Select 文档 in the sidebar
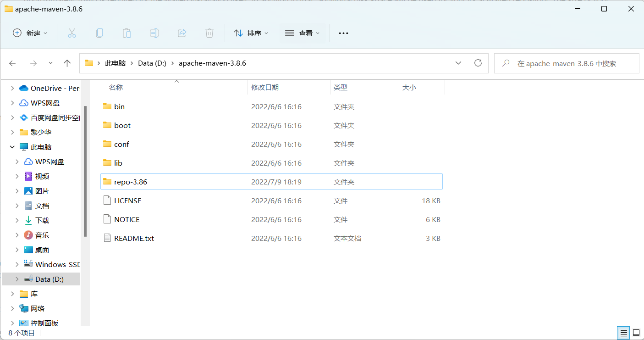Viewport: 644px width, 340px height. coord(36,206)
